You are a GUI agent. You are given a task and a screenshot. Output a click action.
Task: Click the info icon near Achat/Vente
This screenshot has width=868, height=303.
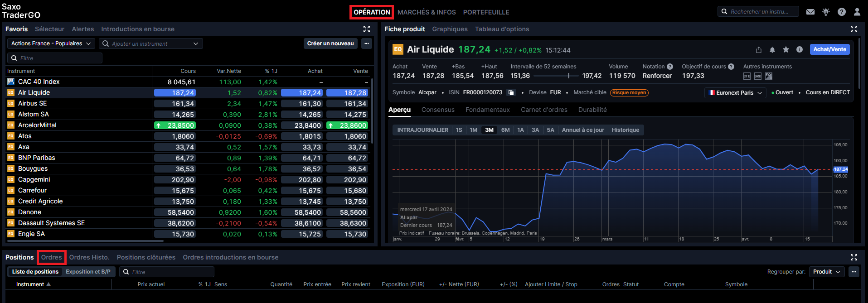(800, 49)
